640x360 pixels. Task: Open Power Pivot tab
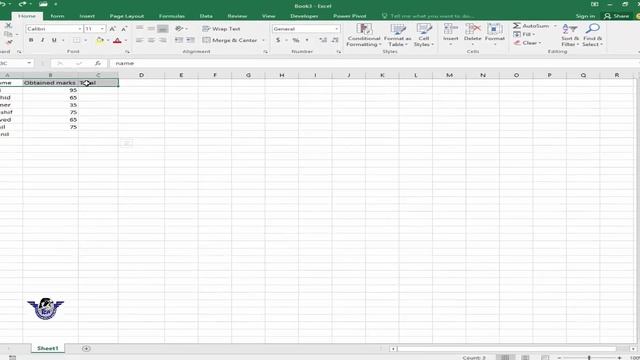(350, 16)
